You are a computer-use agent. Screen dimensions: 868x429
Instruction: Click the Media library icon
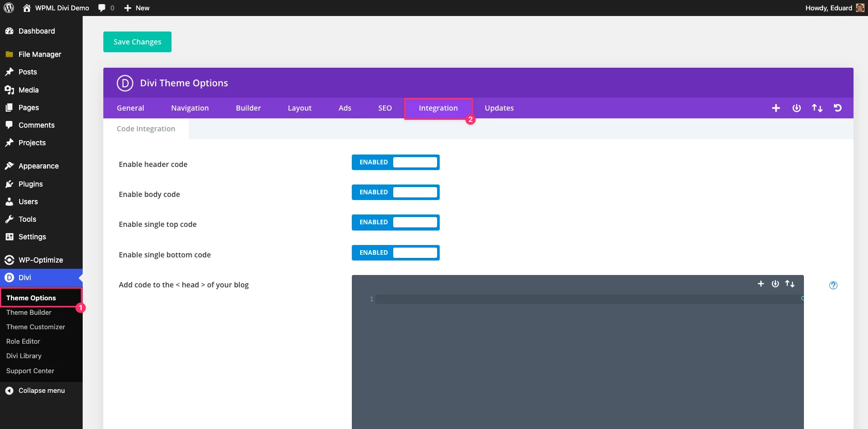[x=9, y=90]
